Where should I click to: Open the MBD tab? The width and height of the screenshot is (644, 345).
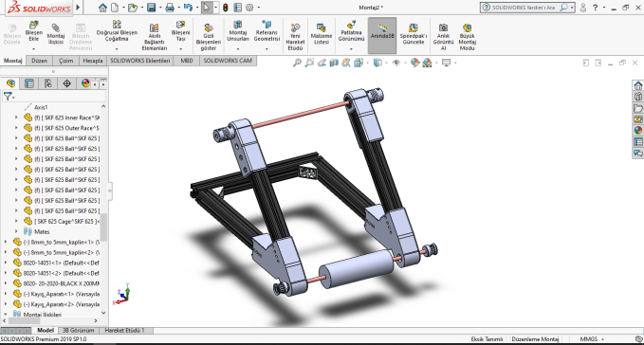click(187, 61)
